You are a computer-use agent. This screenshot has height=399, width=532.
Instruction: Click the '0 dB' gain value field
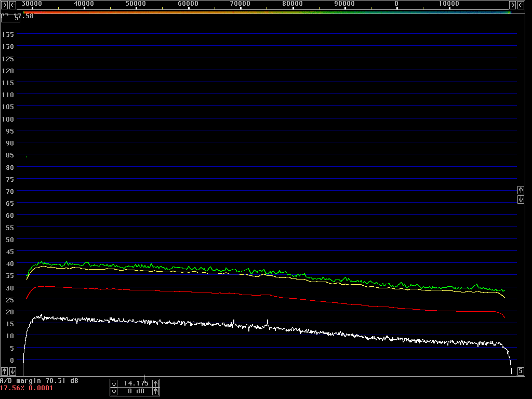coord(136,392)
